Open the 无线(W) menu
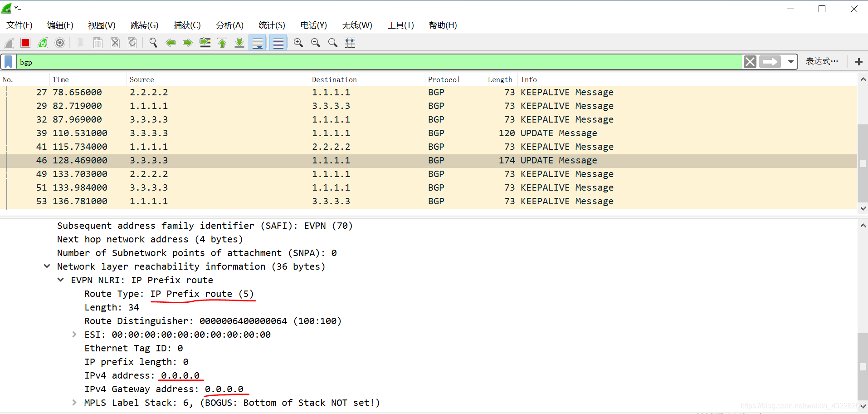The height and width of the screenshot is (414, 868). click(x=357, y=25)
